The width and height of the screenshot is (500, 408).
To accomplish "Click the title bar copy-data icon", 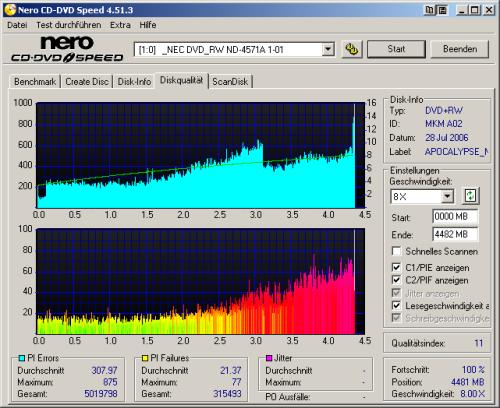I will point(429,10).
